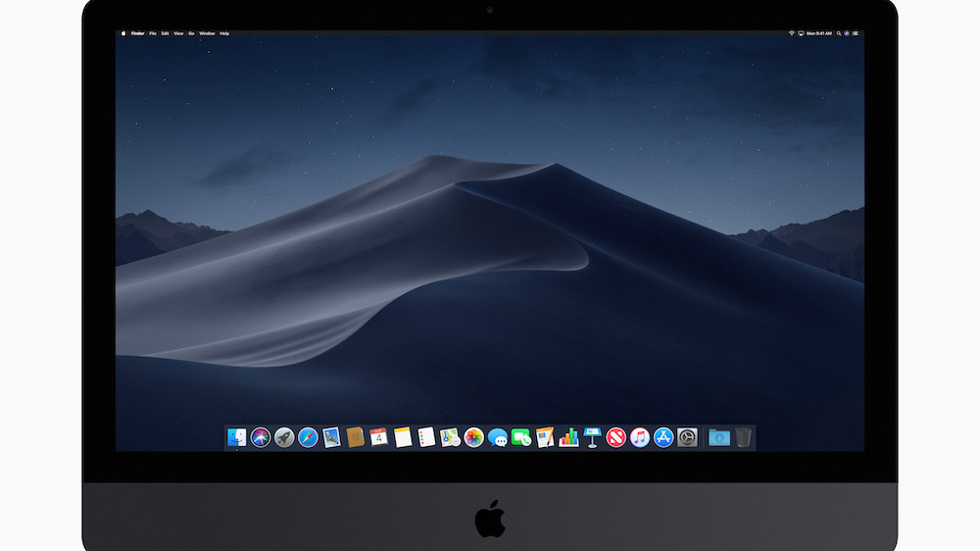Open the Downloads folder stack in Dock
The height and width of the screenshot is (551, 980).
pos(718,437)
